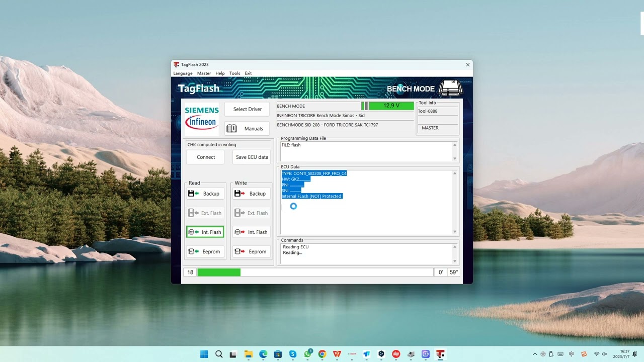Click the Write Eeprom button
644x362 pixels.
coord(251,251)
